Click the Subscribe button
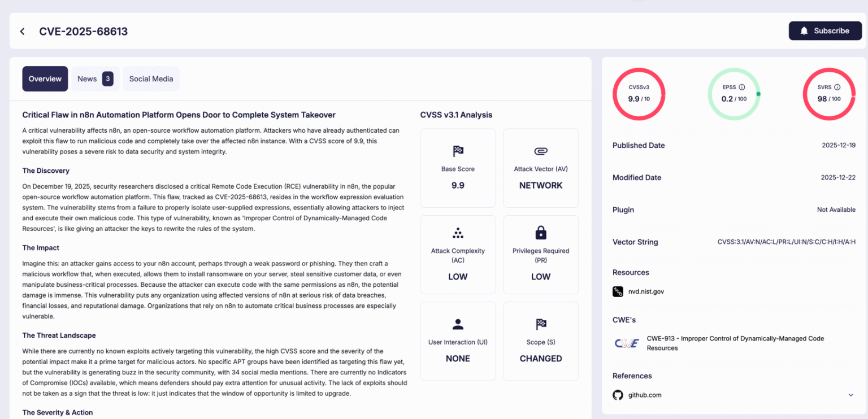This screenshot has height=419, width=868. 825,30
